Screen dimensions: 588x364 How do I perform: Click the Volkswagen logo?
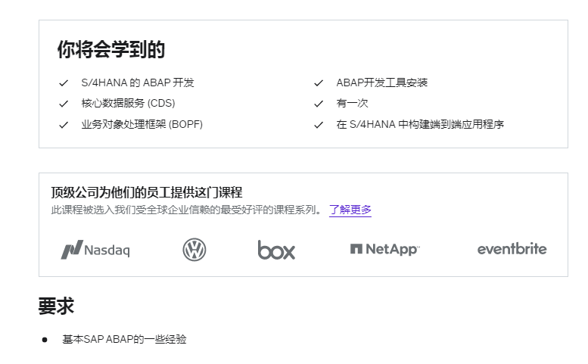[194, 250]
